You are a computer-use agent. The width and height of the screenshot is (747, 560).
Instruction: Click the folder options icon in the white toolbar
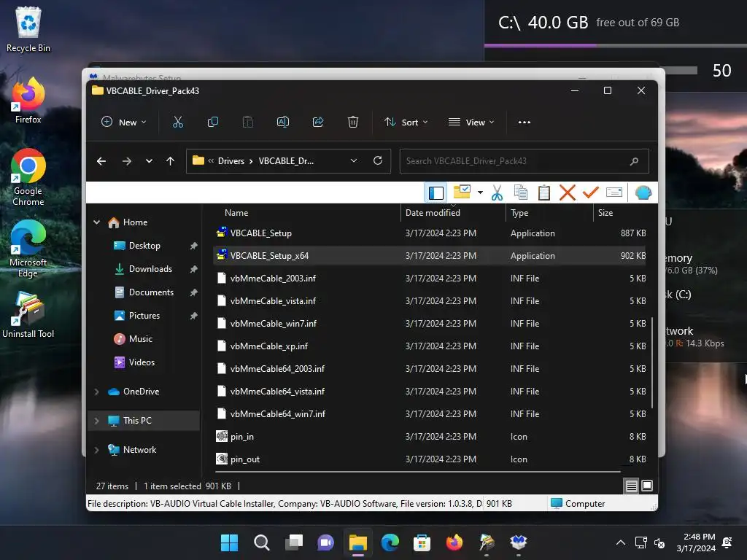pos(462,192)
